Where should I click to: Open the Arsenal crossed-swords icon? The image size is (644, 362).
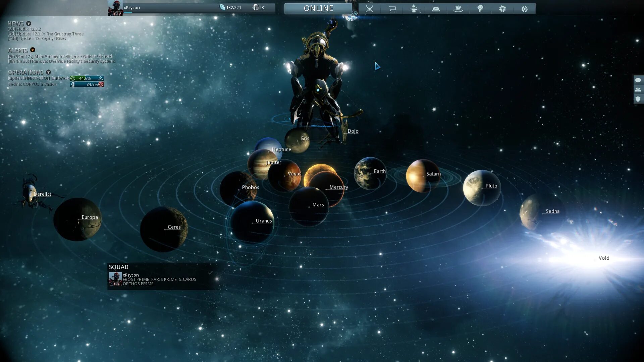tap(369, 9)
